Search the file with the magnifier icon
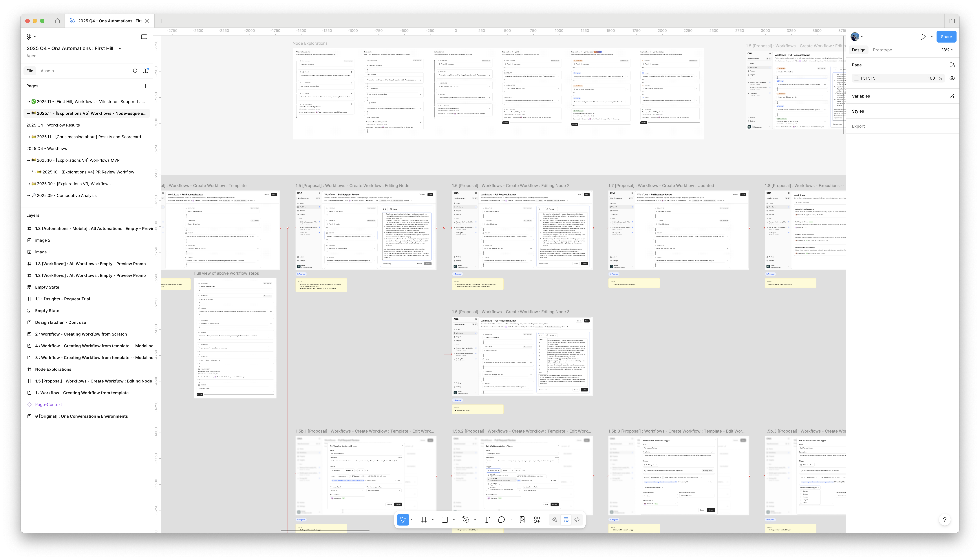Screen dimensions: 980x560 135,71
